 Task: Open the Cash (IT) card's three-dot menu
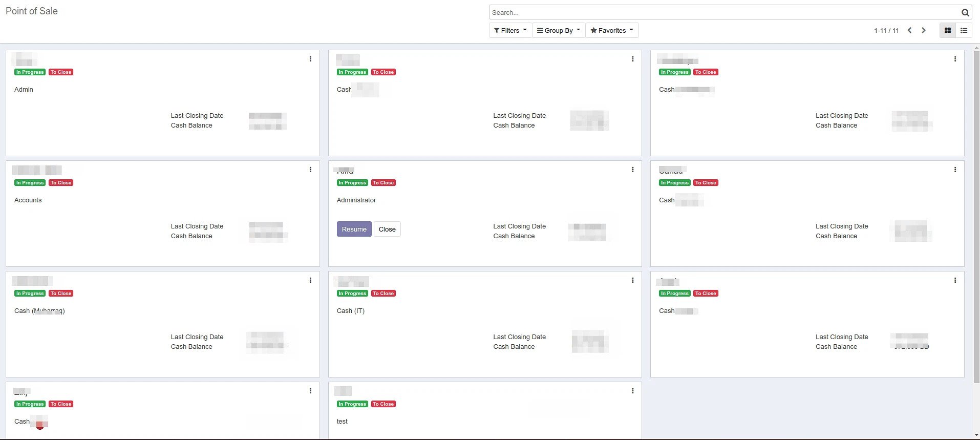point(632,280)
